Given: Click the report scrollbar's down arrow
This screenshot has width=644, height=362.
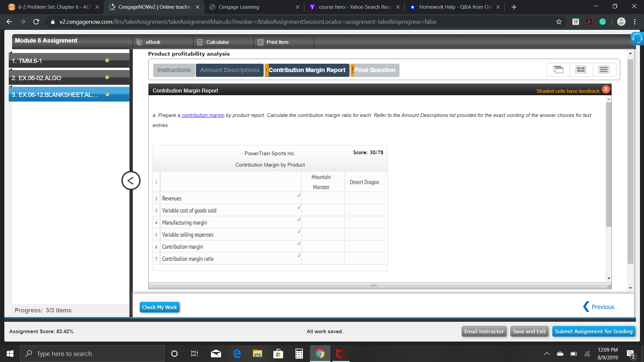Looking at the screenshot, I should (609, 278).
